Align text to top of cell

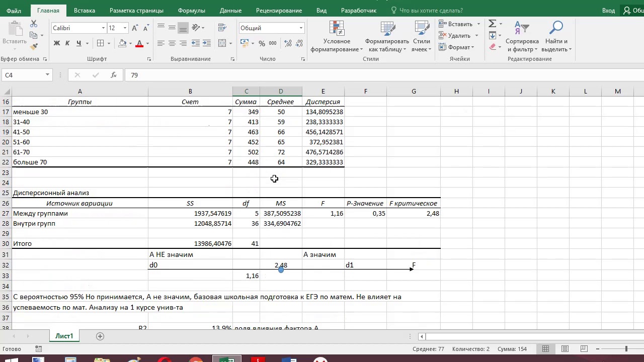(x=161, y=28)
